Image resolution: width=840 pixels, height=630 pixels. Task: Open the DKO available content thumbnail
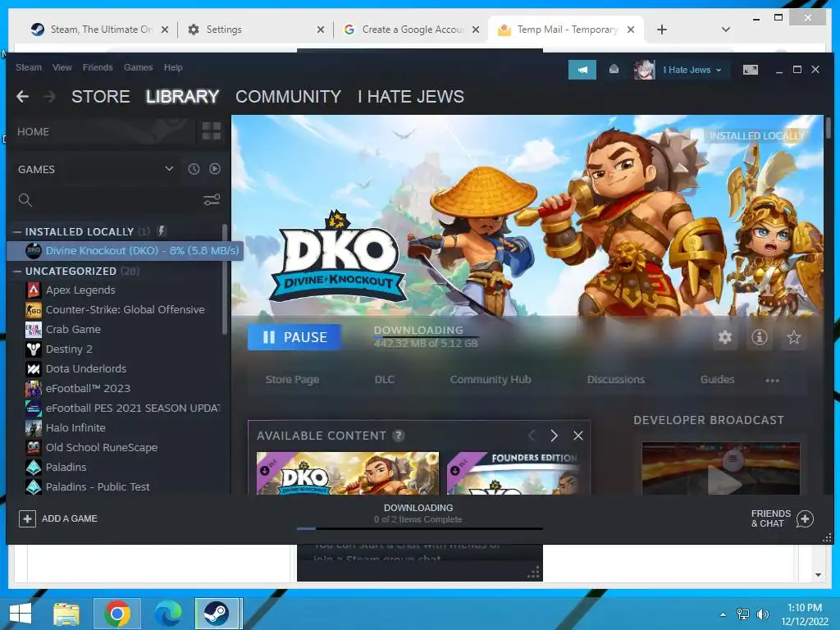click(x=348, y=473)
